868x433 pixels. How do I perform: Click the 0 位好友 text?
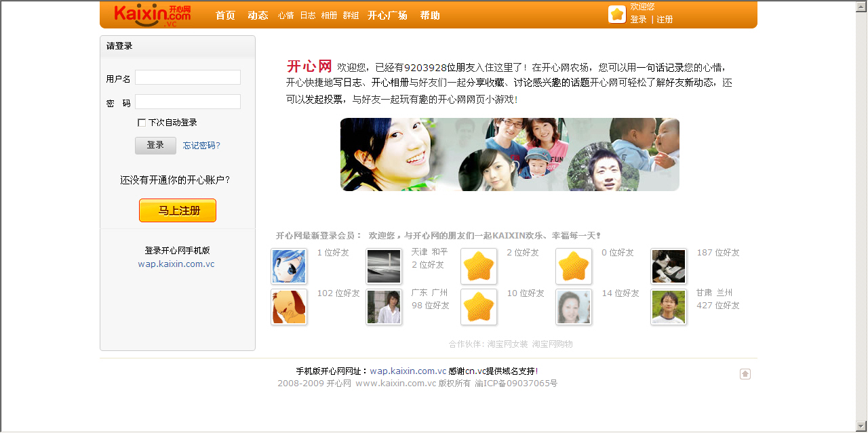(618, 253)
